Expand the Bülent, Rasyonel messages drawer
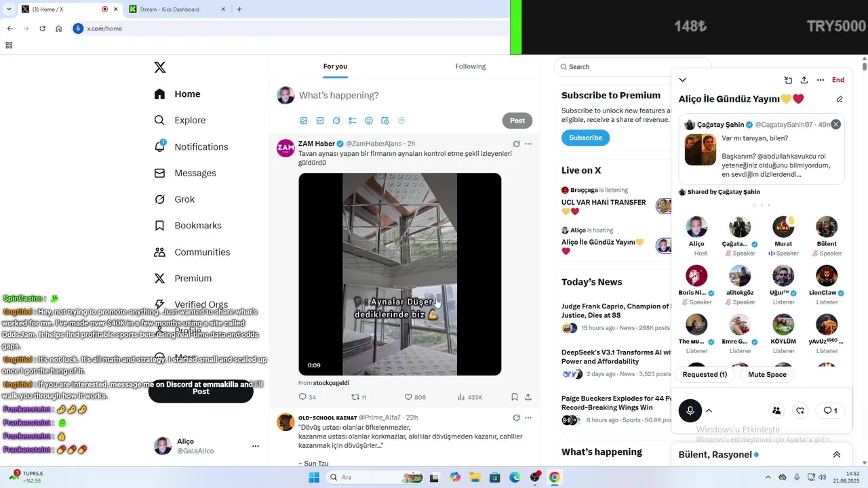Screen dimensions: 868x488 click(x=837, y=455)
